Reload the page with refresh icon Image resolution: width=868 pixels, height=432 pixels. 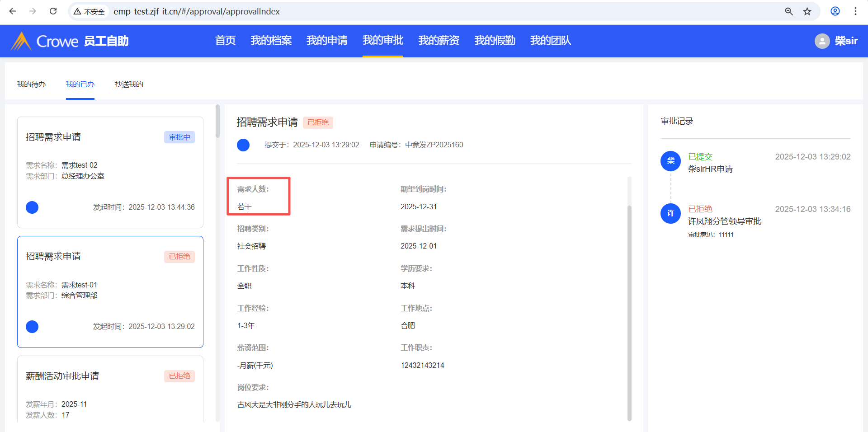[53, 11]
